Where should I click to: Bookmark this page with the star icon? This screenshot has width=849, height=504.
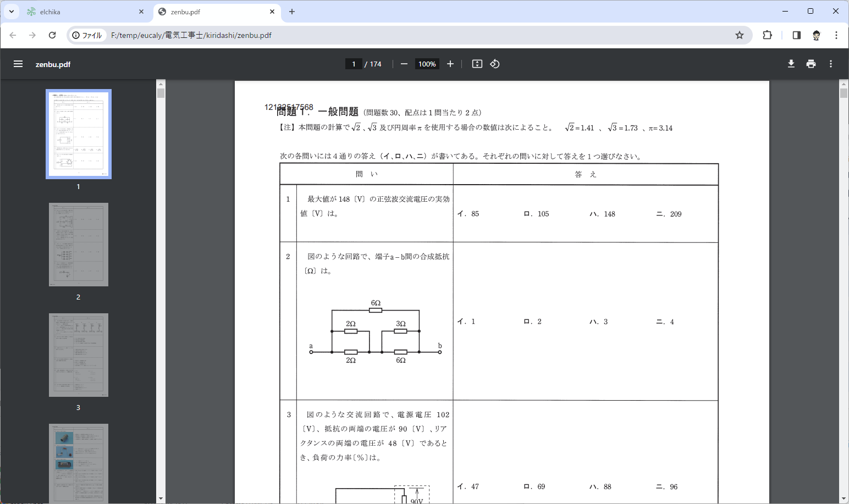point(740,35)
